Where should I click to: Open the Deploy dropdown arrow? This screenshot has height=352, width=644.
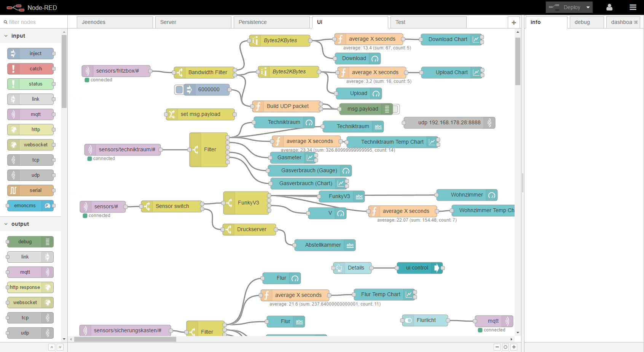click(588, 7)
